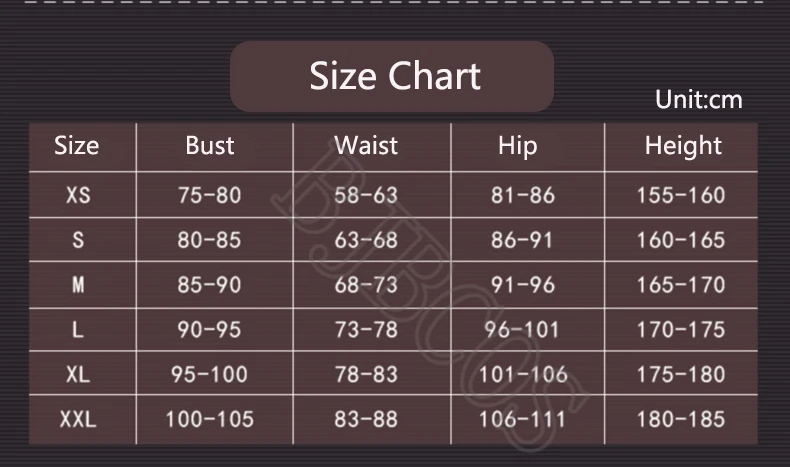
Task: Click the XL size label
Action: coord(78,374)
